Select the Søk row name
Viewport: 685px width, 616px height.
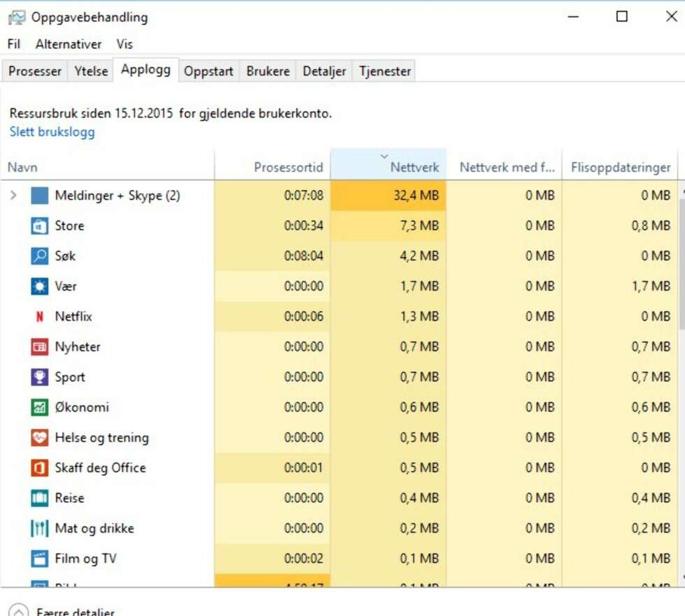(65, 256)
